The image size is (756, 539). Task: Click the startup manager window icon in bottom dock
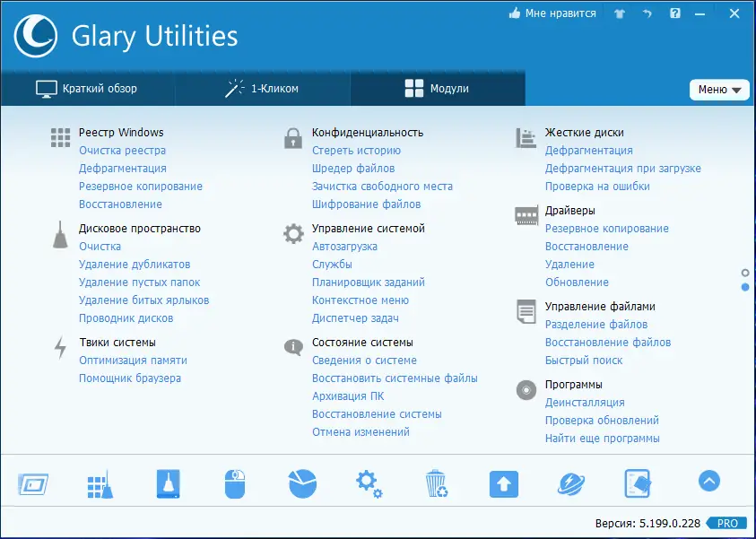(33, 483)
